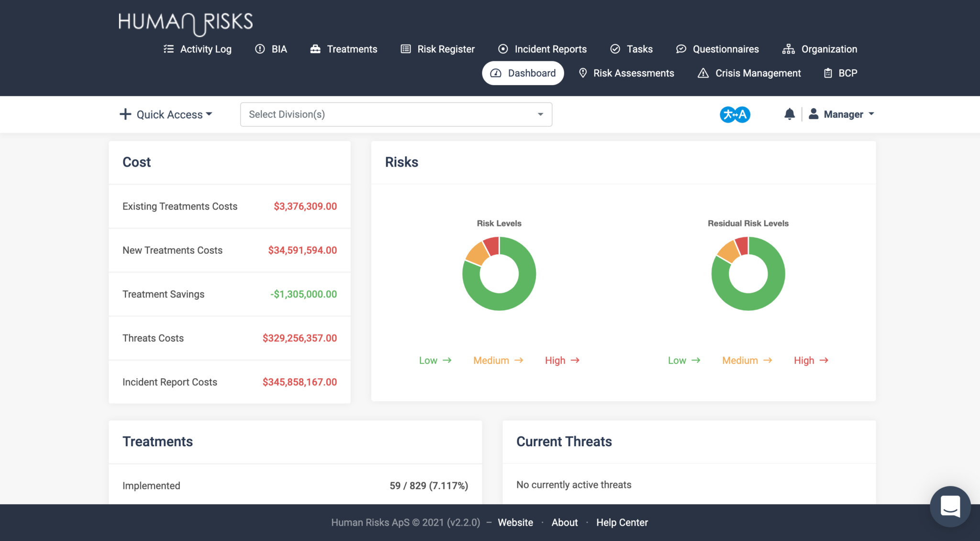The image size is (980, 541).
Task: Open Crisis Management via its alert icon
Action: (x=703, y=73)
